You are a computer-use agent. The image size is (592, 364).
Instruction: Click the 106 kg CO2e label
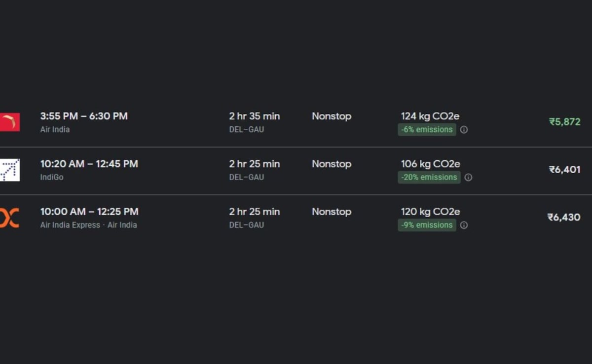coord(430,164)
